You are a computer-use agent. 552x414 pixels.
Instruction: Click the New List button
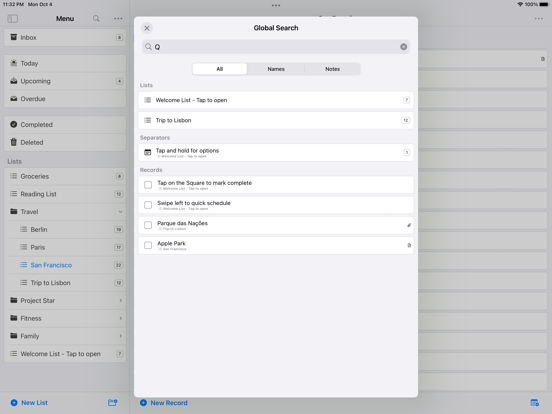click(29, 403)
